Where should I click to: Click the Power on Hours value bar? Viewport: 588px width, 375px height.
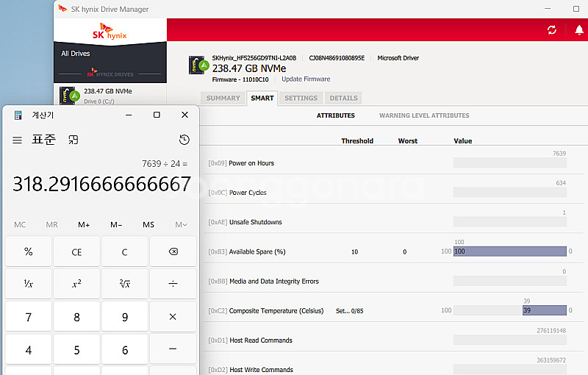coord(510,162)
